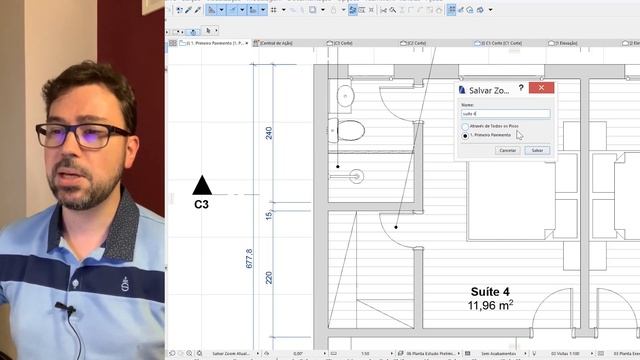
Task: Toggle the grid snap icon
Action: pyautogui.click(x=274, y=10)
